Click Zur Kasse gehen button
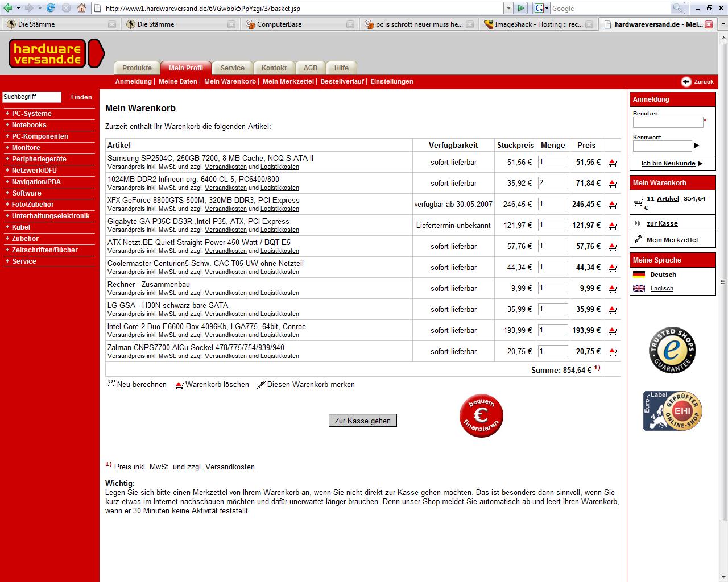The width and height of the screenshot is (728, 582). 363,421
